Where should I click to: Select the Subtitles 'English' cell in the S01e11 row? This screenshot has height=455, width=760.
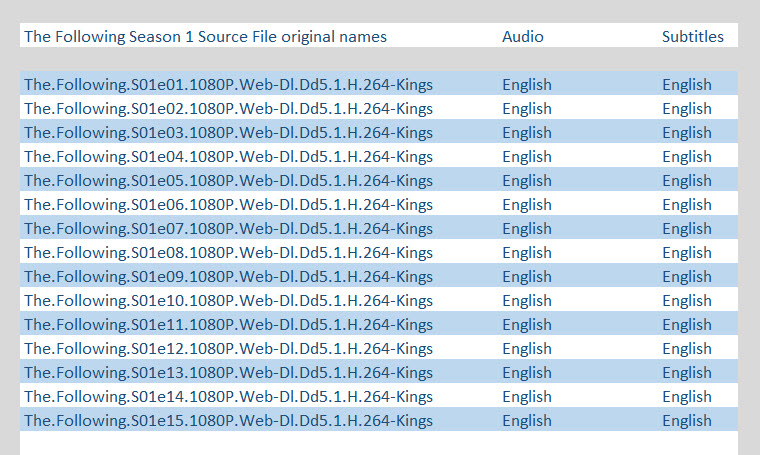point(687,325)
